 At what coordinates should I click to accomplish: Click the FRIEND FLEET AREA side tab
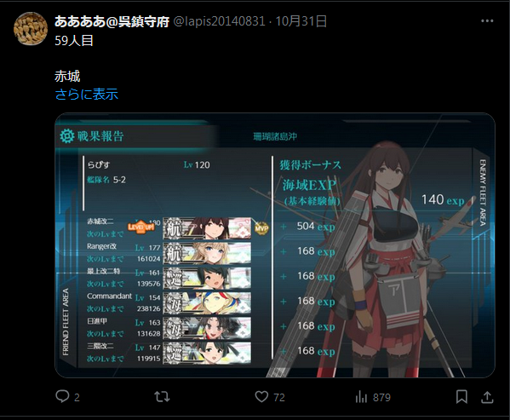tap(66, 322)
